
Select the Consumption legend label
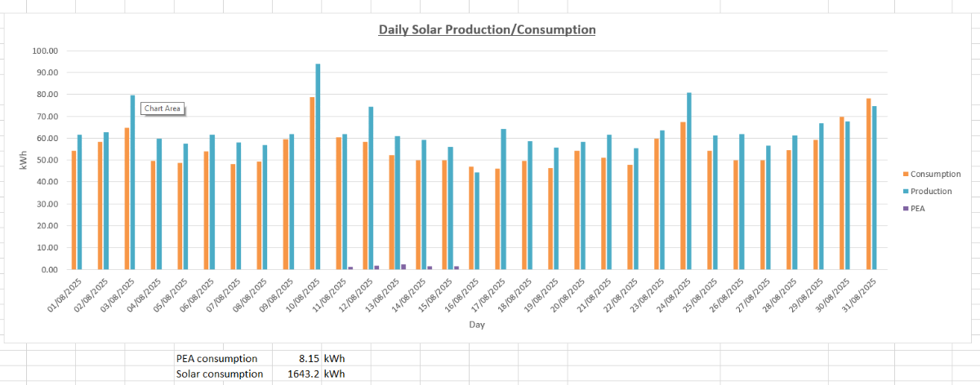(x=935, y=175)
